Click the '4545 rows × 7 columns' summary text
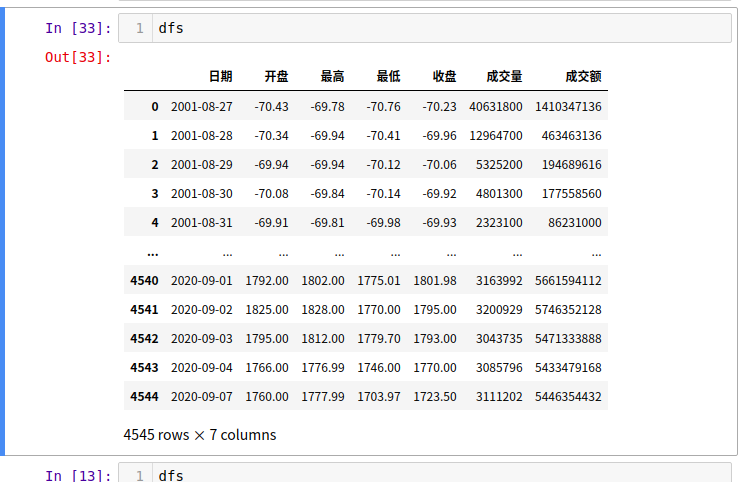The height and width of the screenshot is (482, 743). (x=200, y=435)
